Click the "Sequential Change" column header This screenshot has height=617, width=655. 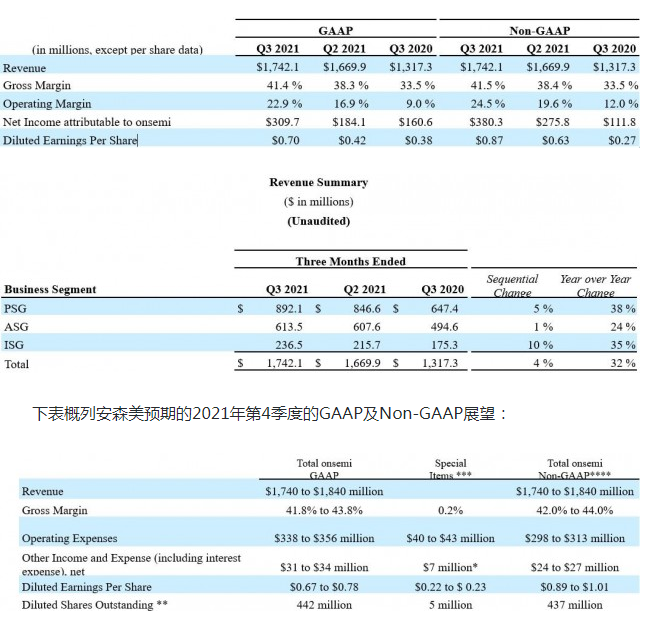click(x=512, y=286)
